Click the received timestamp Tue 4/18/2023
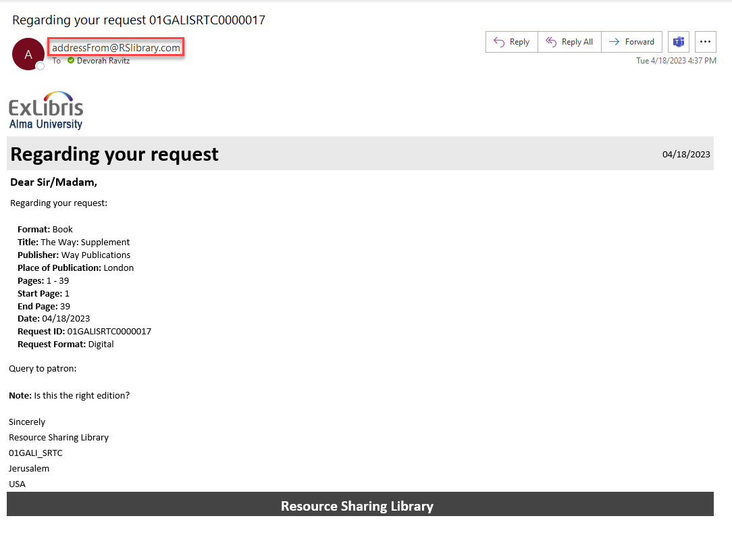The height and width of the screenshot is (560, 732). pos(676,61)
